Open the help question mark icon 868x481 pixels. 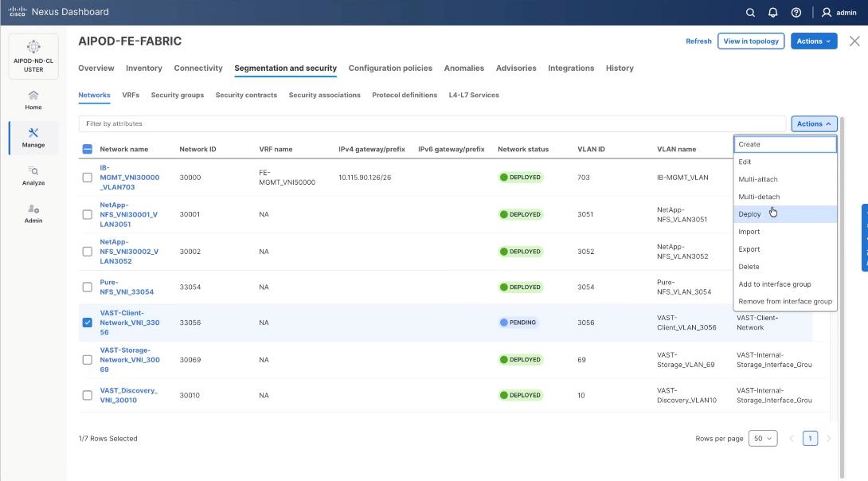(x=796, y=13)
